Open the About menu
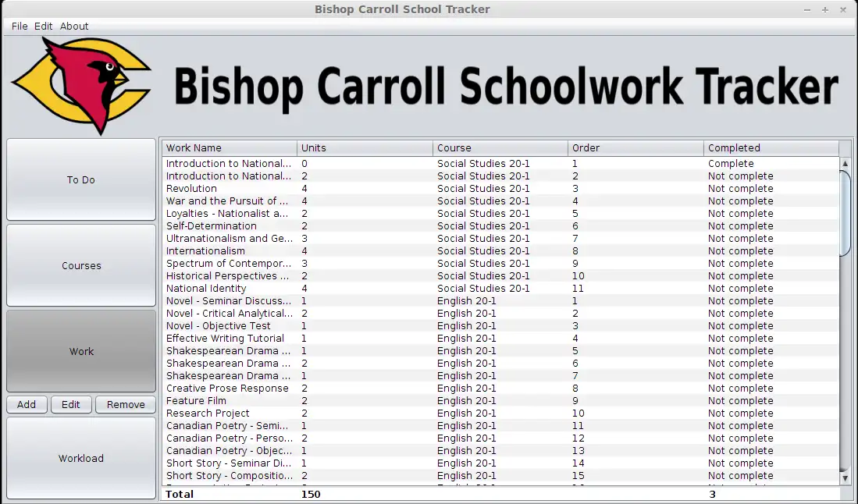 coord(74,27)
